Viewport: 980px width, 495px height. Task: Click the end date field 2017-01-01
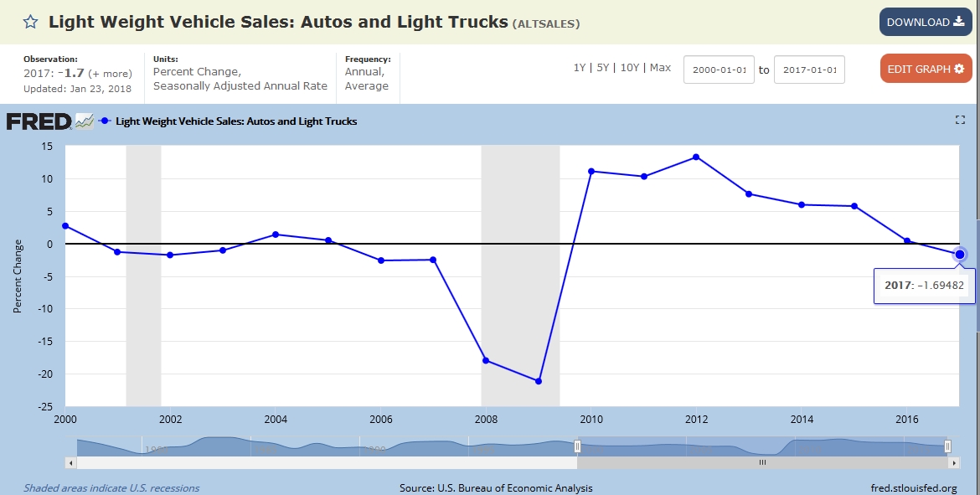coord(809,70)
